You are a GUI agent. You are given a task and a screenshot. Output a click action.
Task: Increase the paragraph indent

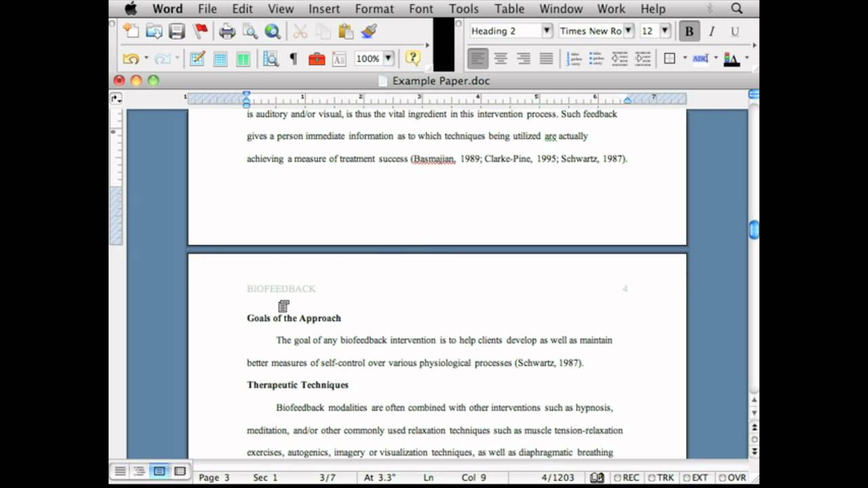coord(643,59)
